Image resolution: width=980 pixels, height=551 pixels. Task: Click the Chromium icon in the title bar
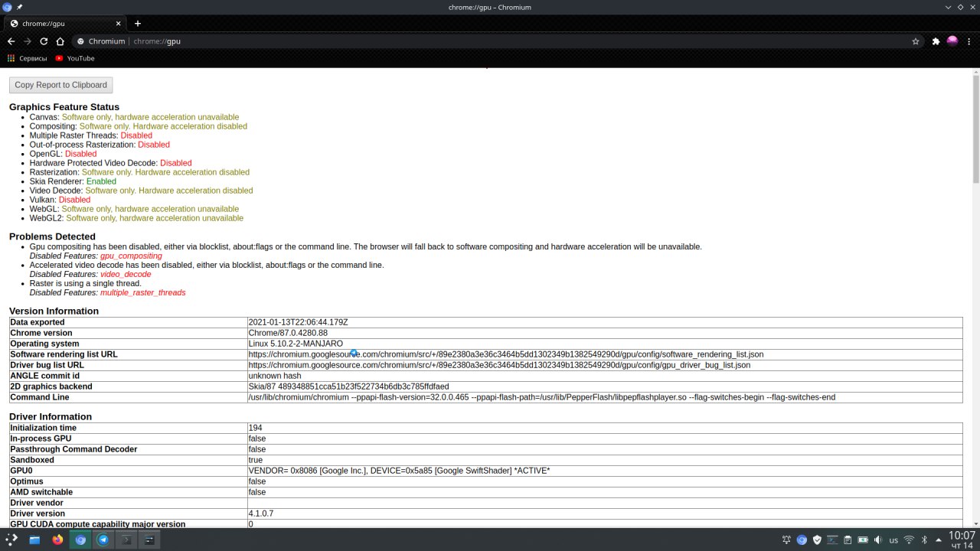pyautogui.click(x=8, y=7)
